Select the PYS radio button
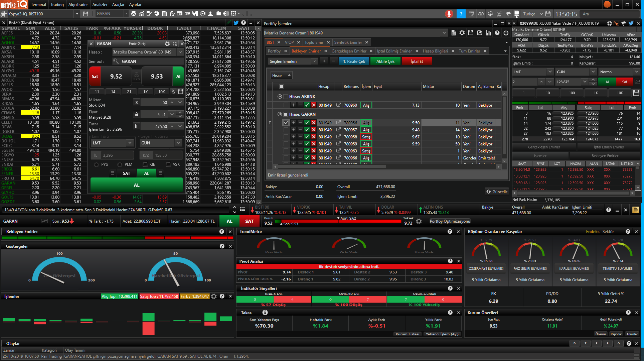The height and width of the screenshot is (361, 644). (x=97, y=164)
